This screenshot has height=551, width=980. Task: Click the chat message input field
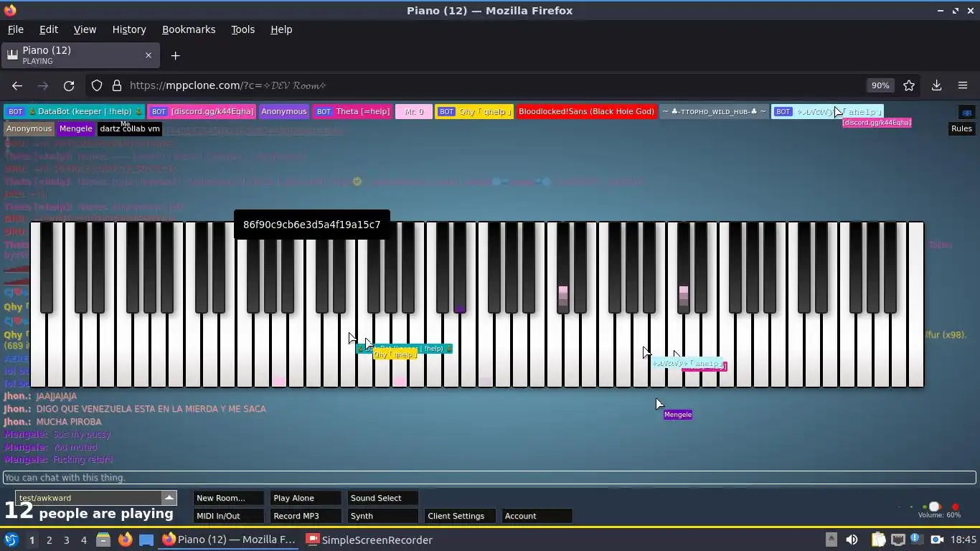489,478
